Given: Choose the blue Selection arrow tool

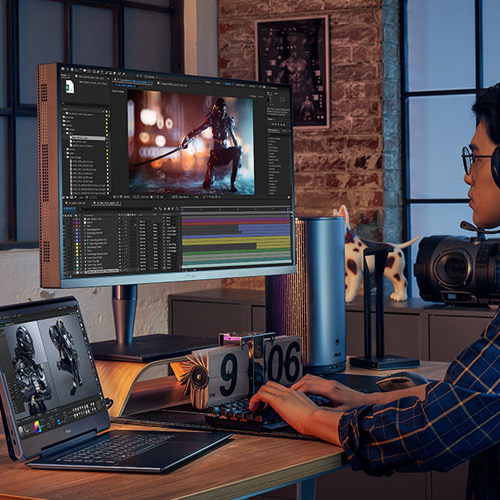Looking at the screenshot, I should pyautogui.click(x=67, y=69).
